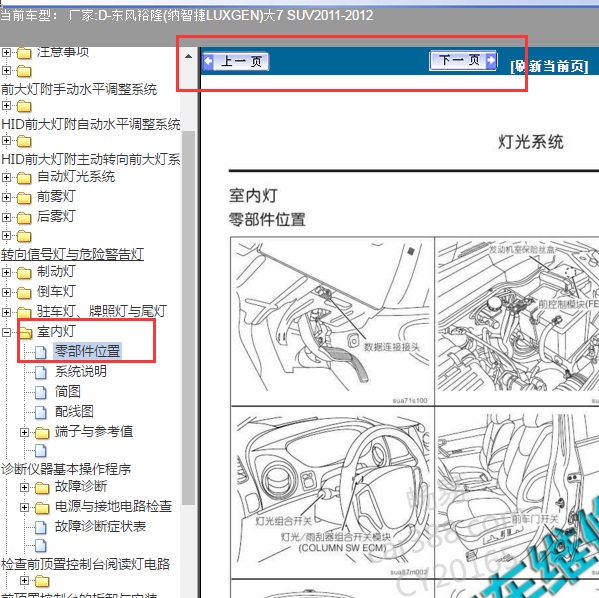The width and height of the screenshot is (599, 598).
Task: Click the folder icon beside 前雾灯
Action: tap(24, 198)
